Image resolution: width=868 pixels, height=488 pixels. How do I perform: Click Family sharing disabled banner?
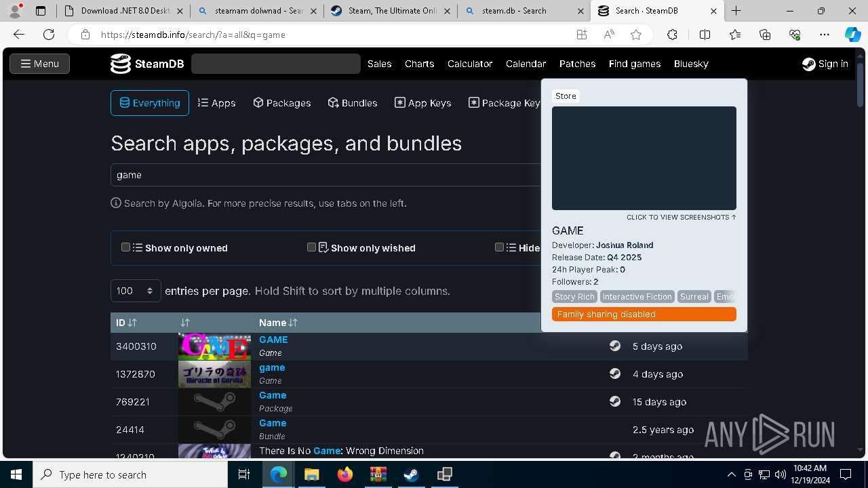pyautogui.click(x=644, y=314)
